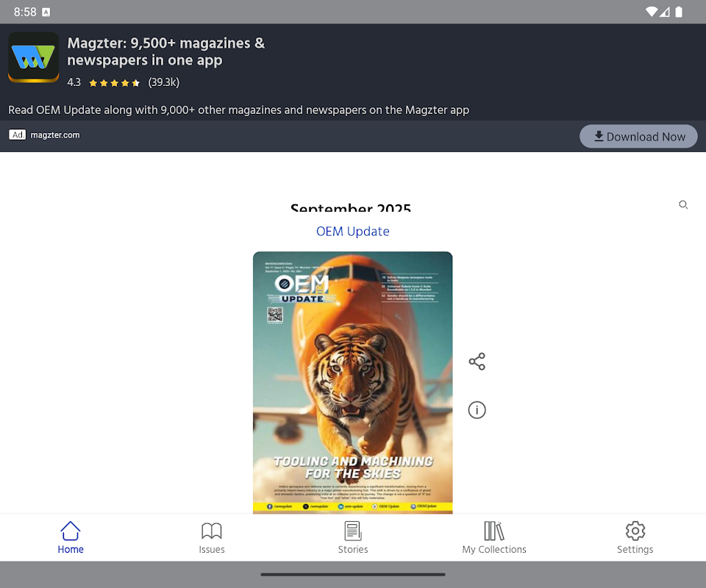This screenshot has width=706, height=588.
Task: Tap the September 2025 issue title
Action: [351, 207]
